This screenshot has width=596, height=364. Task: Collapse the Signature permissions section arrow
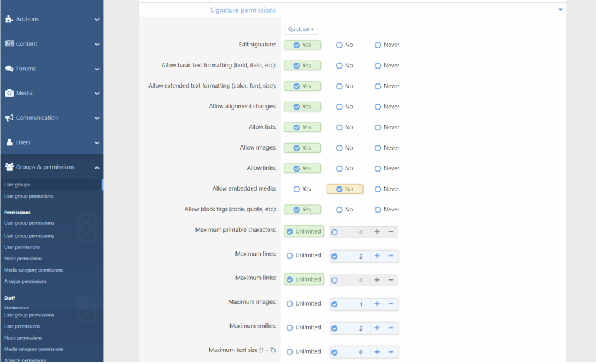[x=560, y=10]
